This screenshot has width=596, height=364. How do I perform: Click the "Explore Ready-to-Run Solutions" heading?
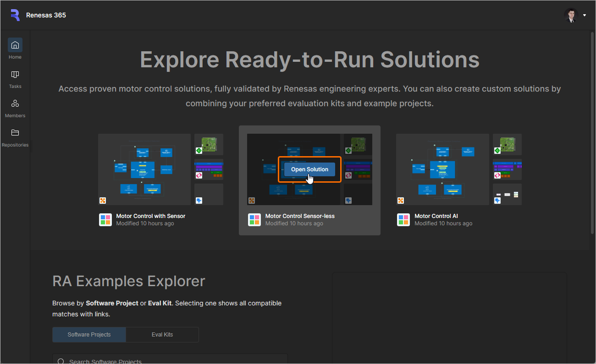pos(310,60)
